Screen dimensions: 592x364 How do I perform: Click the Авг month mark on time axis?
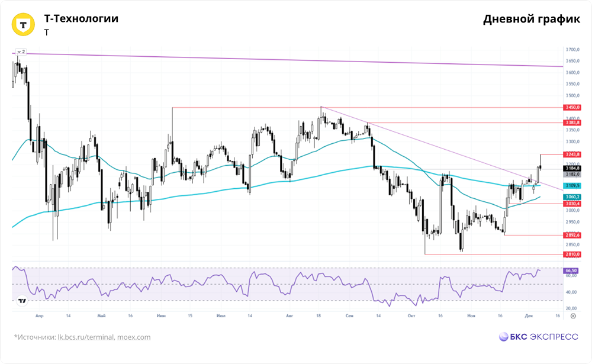[x=289, y=316]
